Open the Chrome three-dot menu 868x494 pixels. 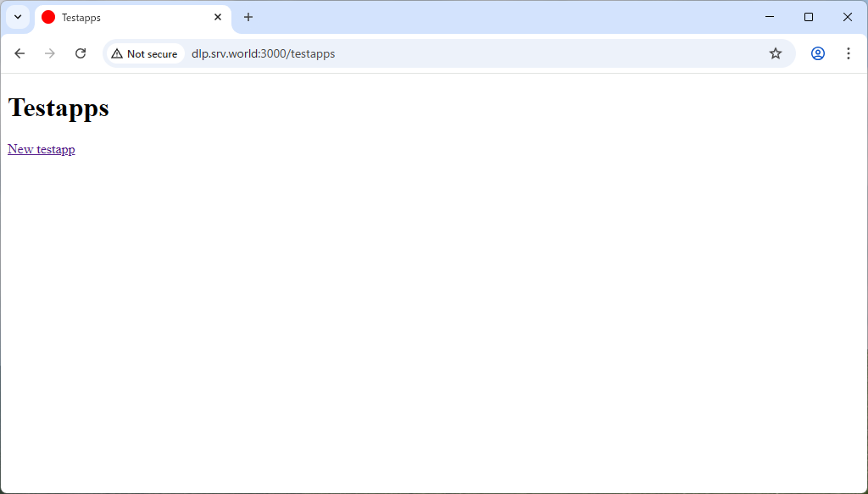[848, 53]
